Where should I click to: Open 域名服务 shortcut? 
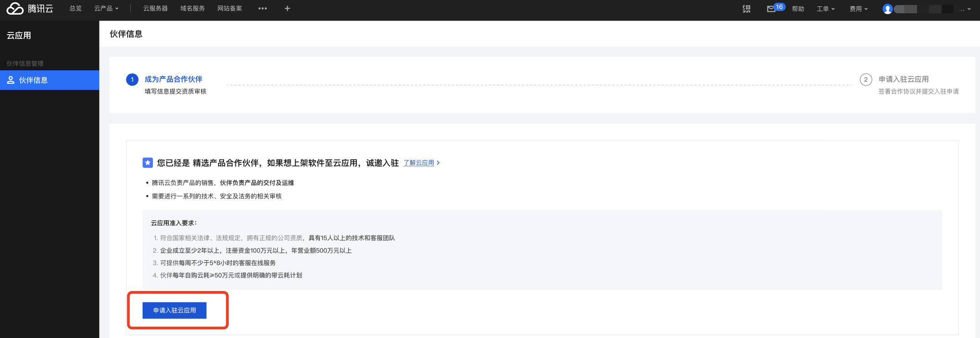[193, 9]
